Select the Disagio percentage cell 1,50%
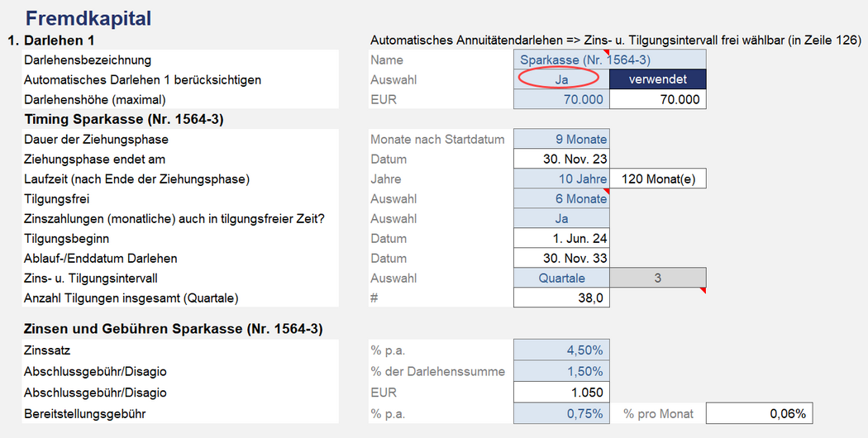This screenshot has width=868, height=438. (x=560, y=372)
